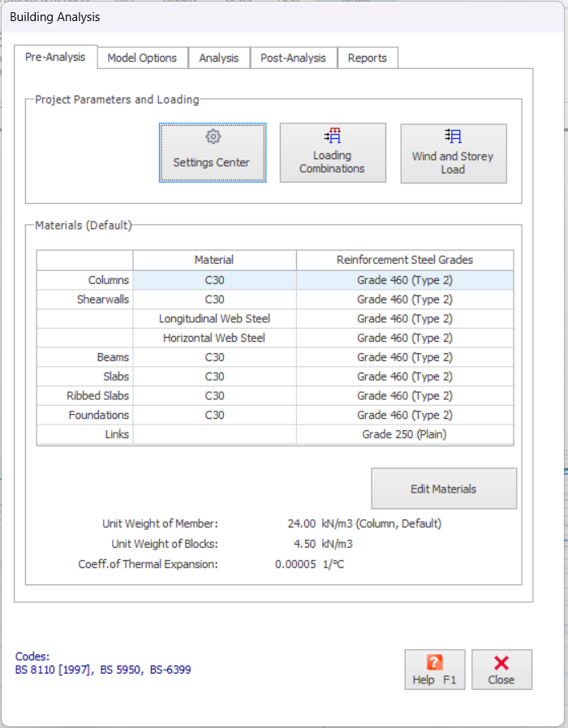Open the Settings Center gear icon

coord(213,137)
